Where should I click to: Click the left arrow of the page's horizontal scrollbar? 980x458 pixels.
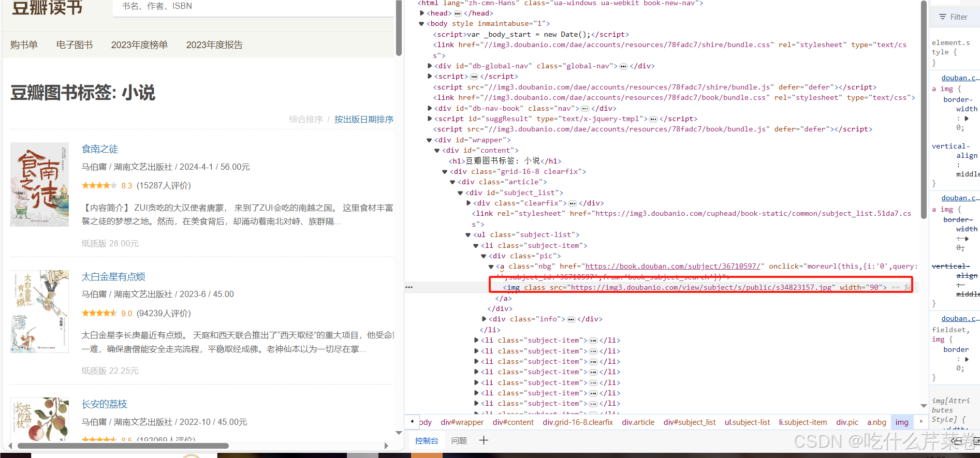(x=10, y=446)
